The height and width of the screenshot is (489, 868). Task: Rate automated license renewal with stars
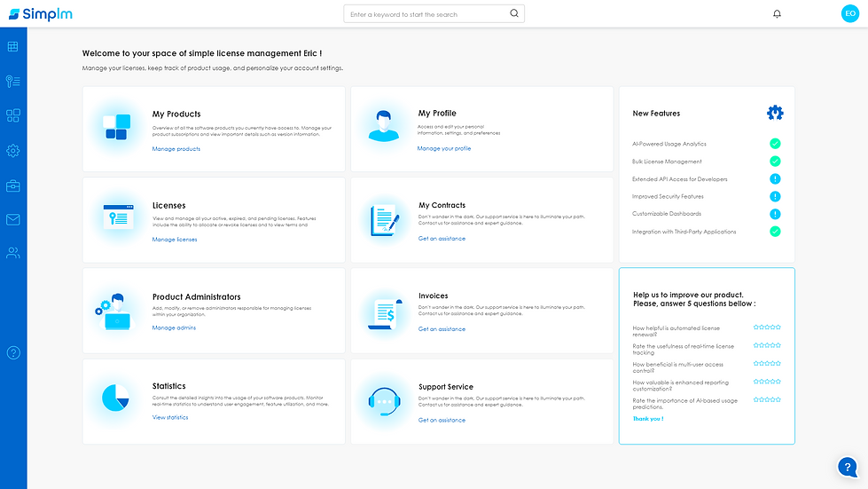click(x=767, y=327)
